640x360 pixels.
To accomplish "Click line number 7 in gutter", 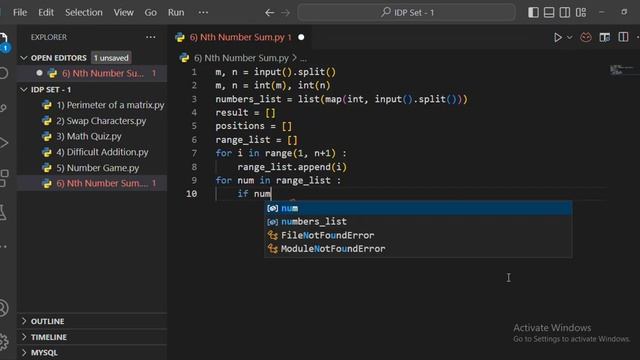I will click(x=194, y=153).
